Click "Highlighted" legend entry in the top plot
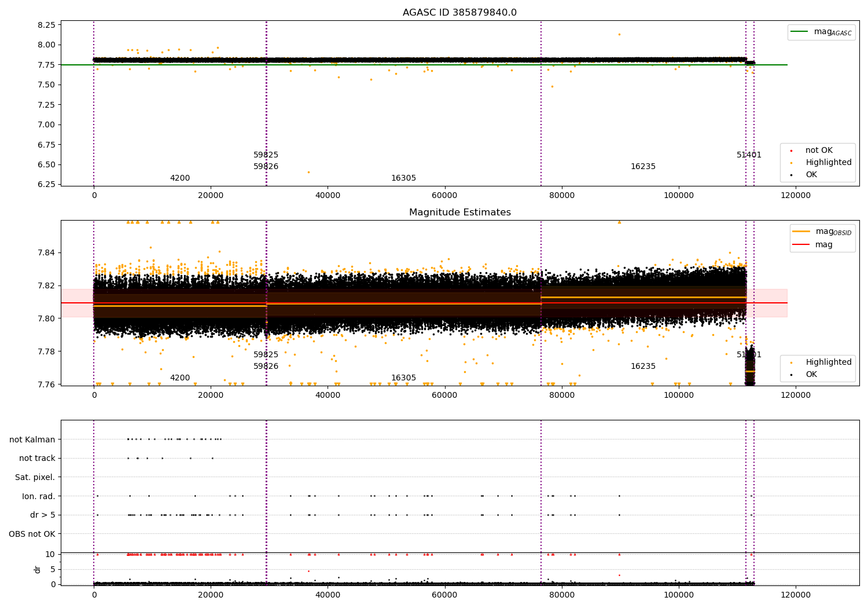Image resolution: width=868 pixels, height=608 pixels. click(819, 163)
